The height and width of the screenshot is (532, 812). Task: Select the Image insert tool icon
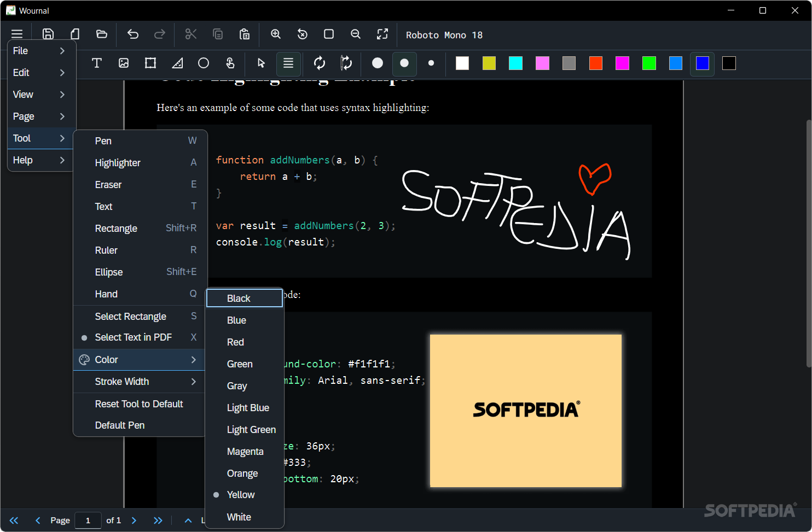pyautogui.click(x=124, y=63)
